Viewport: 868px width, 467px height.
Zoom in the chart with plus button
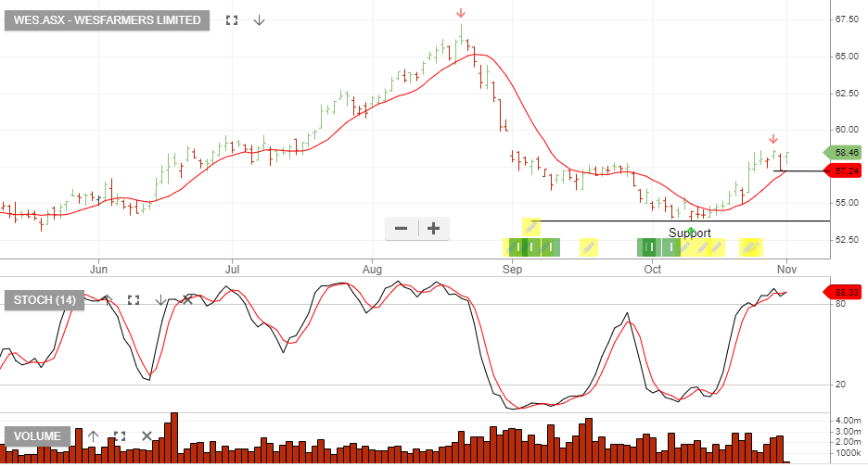[x=434, y=229]
